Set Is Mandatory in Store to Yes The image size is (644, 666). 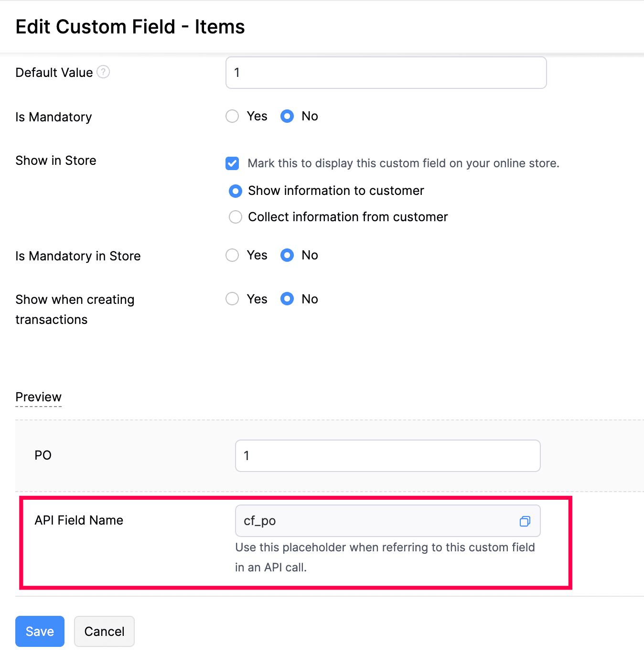tap(232, 255)
